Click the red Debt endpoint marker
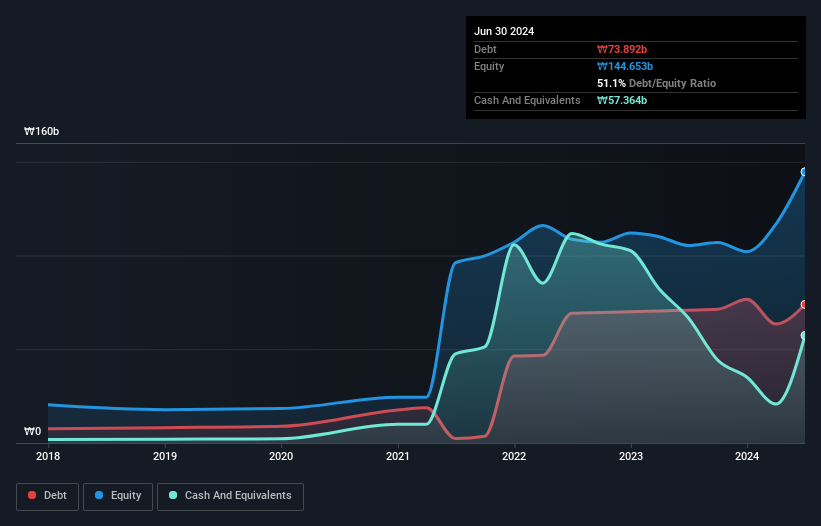821x526 pixels. pos(804,305)
